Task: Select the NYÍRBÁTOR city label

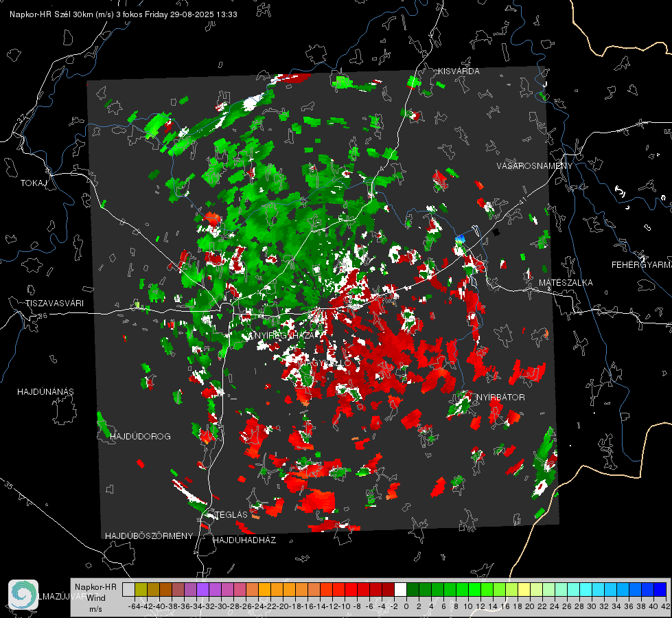Action: click(x=500, y=398)
